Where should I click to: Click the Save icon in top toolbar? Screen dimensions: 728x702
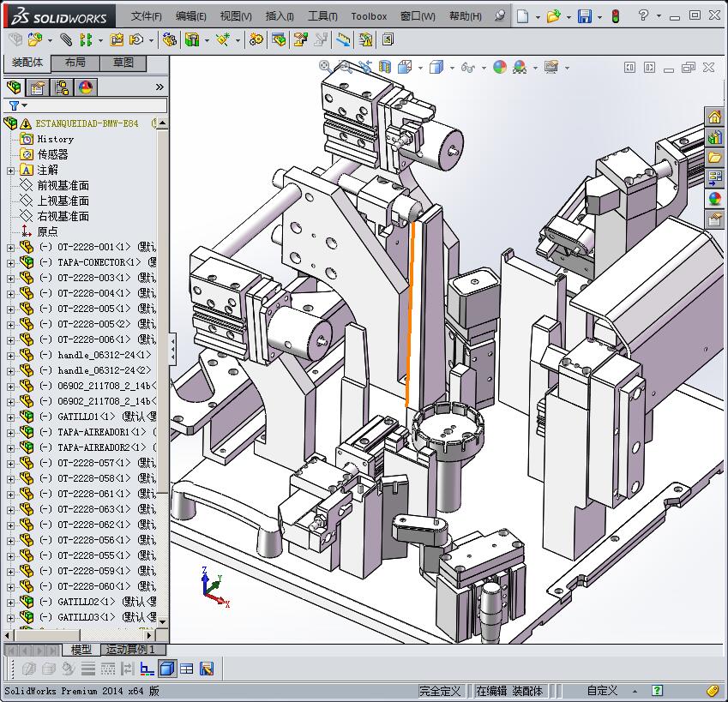[x=585, y=16]
